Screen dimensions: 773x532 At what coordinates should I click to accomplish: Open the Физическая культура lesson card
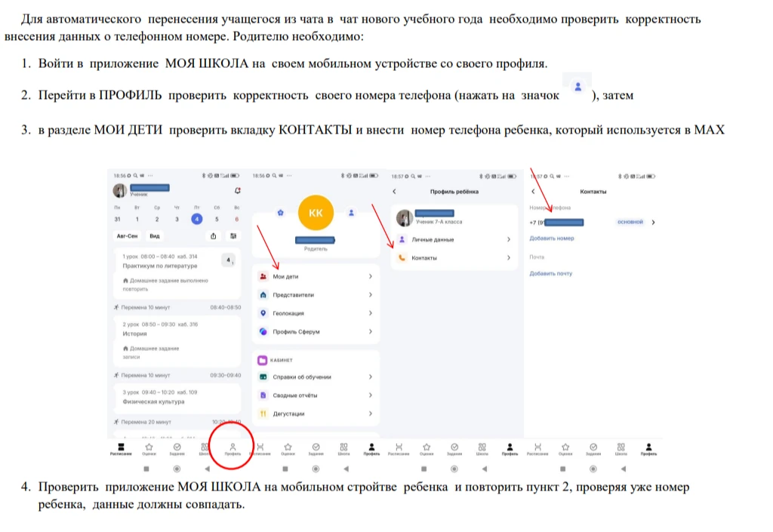pyautogui.click(x=177, y=398)
